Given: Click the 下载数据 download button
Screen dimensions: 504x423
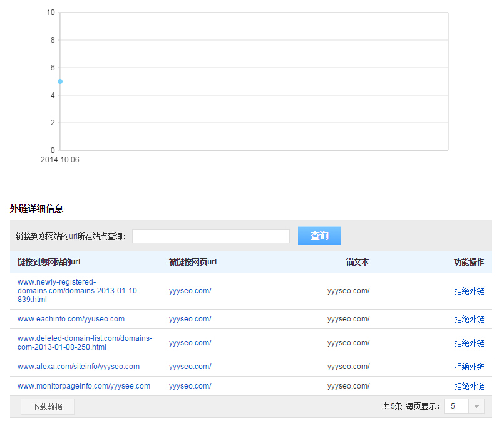Looking at the screenshot, I should [48, 407].
